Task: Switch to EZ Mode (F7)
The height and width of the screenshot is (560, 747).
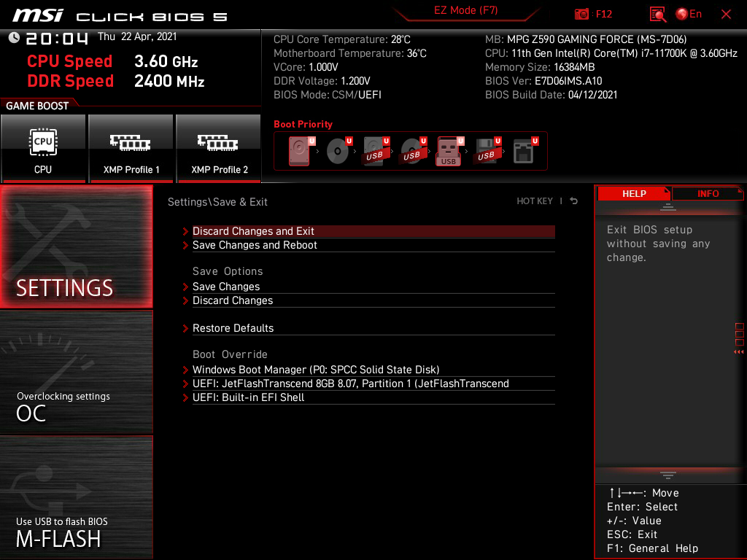Action: pyautogui.click(x=465, y=10)
